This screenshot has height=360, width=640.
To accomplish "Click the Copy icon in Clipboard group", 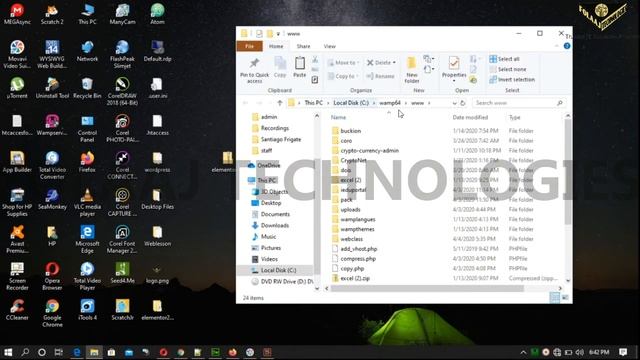I will pos(280,67).
